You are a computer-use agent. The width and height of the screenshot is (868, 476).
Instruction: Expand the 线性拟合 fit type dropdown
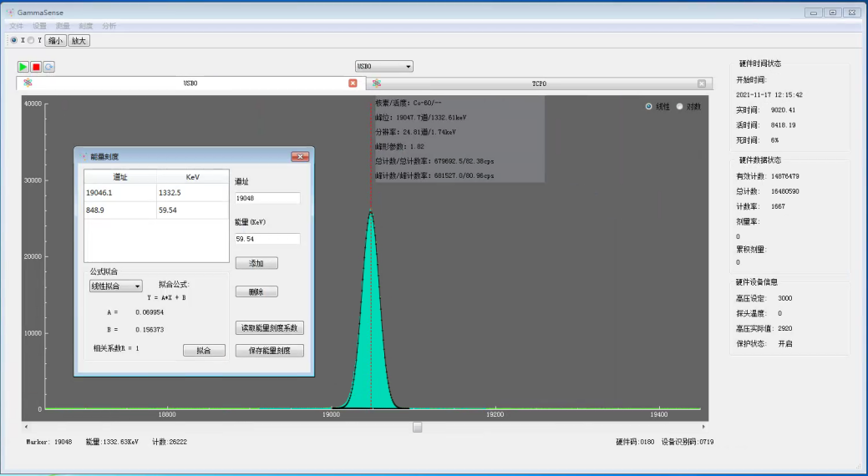116,286
